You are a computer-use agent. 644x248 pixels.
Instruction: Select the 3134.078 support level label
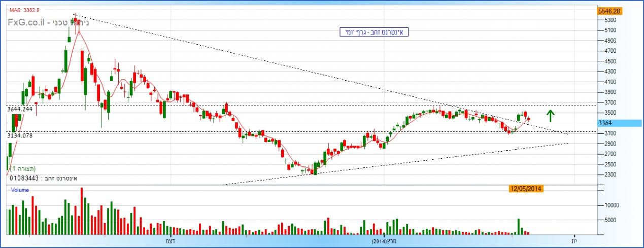(x=20, y=135)
